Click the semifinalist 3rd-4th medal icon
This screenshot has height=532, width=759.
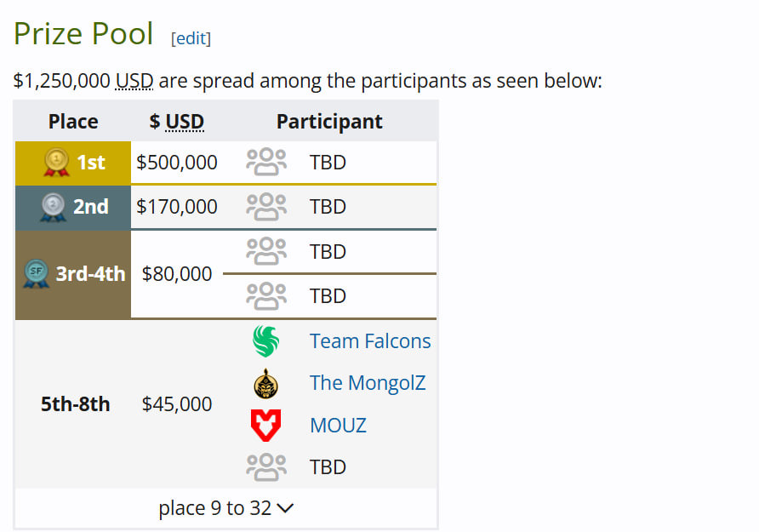point(36,274)
